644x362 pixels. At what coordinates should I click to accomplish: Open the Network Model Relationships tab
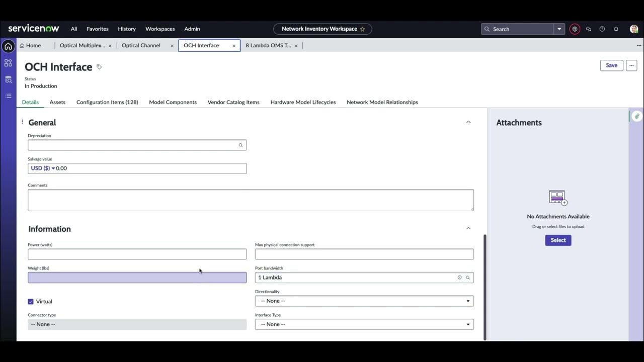[x=382, y=102]
